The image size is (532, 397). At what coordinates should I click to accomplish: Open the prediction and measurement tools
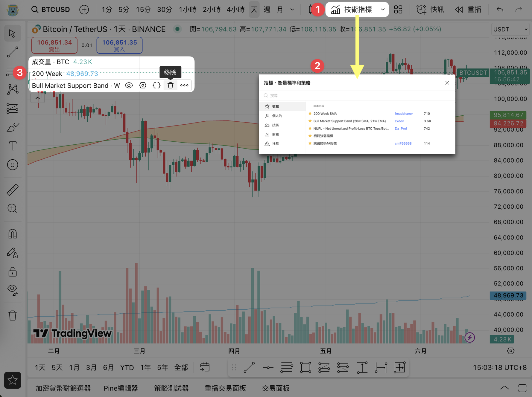(x=12, y=109)
